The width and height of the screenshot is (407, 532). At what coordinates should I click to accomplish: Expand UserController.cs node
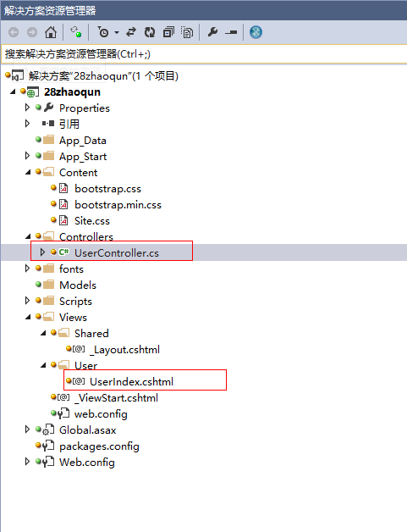(x=42, y=252)
